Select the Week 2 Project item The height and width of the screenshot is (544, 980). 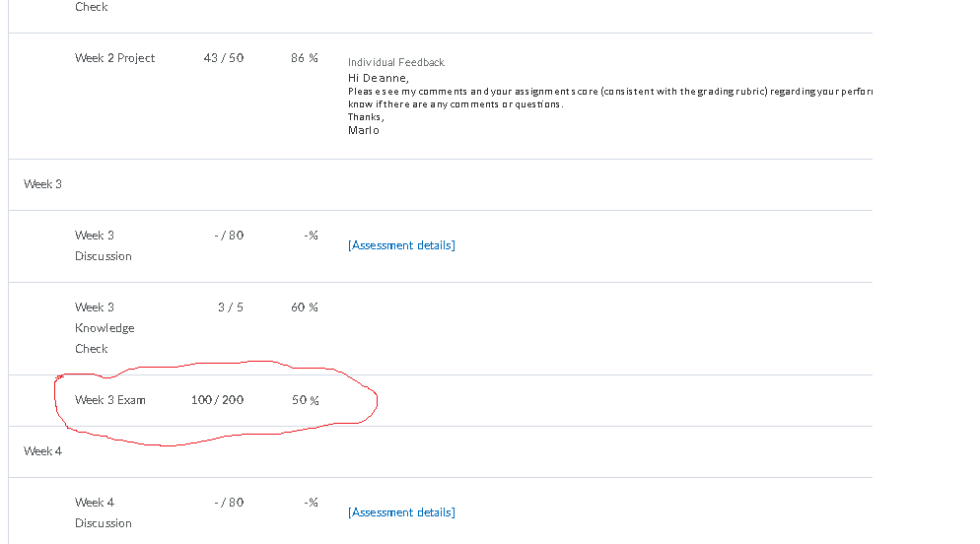pyautogui.click(x=115, y=58)
